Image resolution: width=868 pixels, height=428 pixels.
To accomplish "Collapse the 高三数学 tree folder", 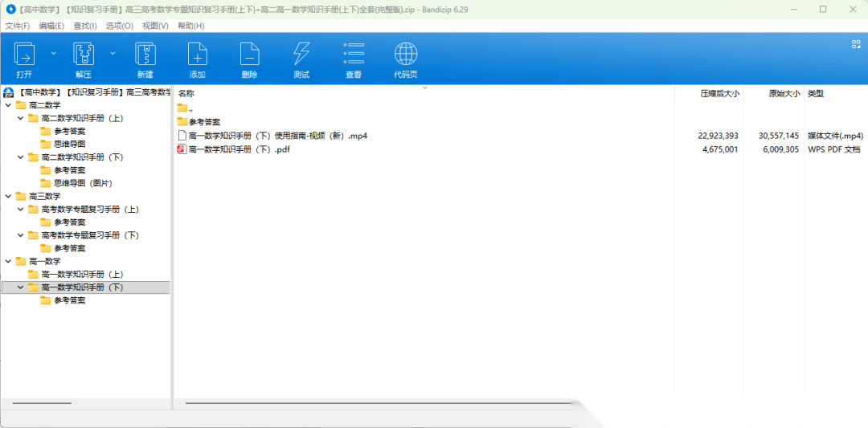I will [8, 196].
